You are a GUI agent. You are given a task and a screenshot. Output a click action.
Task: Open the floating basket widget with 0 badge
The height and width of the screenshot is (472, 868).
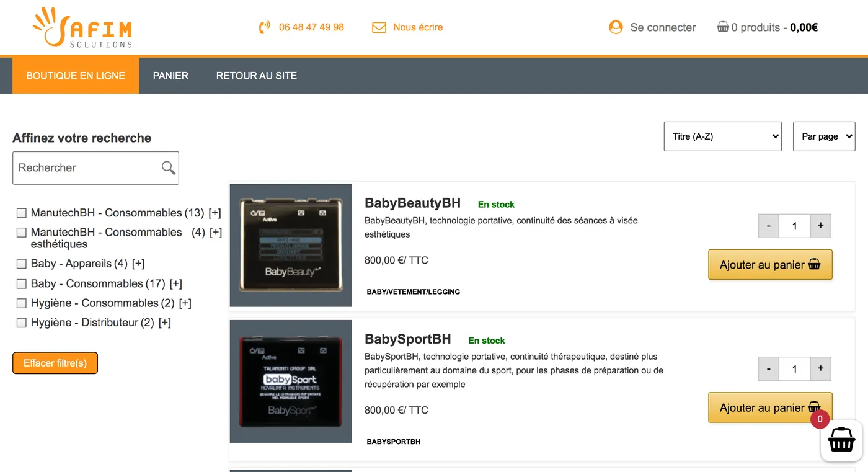click(x=841, y=440)
